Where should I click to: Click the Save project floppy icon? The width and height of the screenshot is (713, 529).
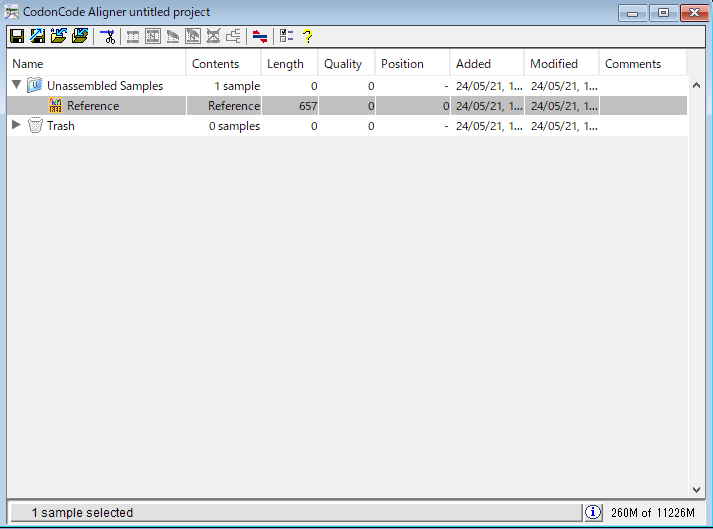click(17, 37)
